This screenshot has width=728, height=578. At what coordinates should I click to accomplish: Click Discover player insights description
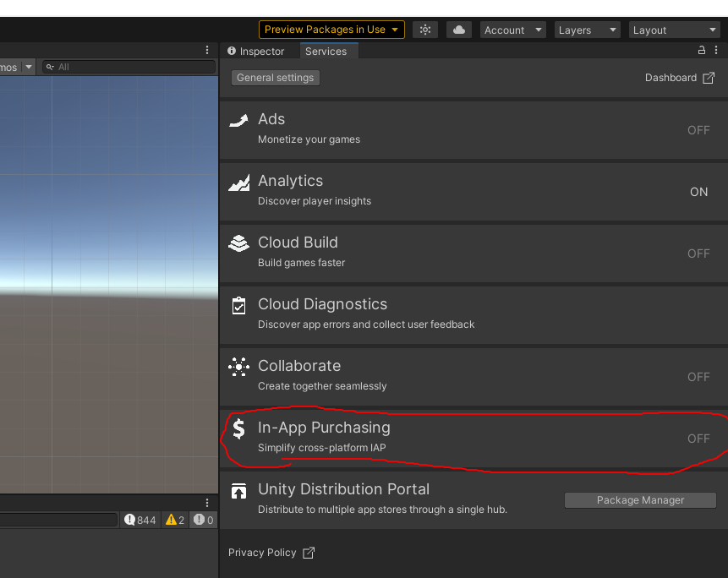(x=315, y=201)
